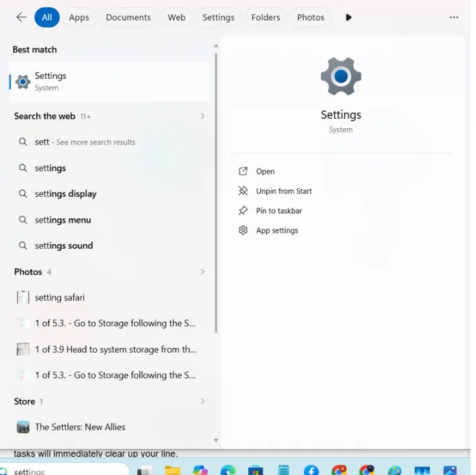Open Notepad icon in the taskbar

pyautogui.click(x=284, y=470)
